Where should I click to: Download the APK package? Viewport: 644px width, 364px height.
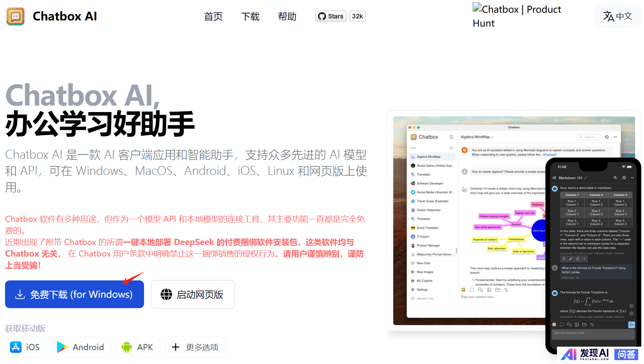click(x=138, y=347)
